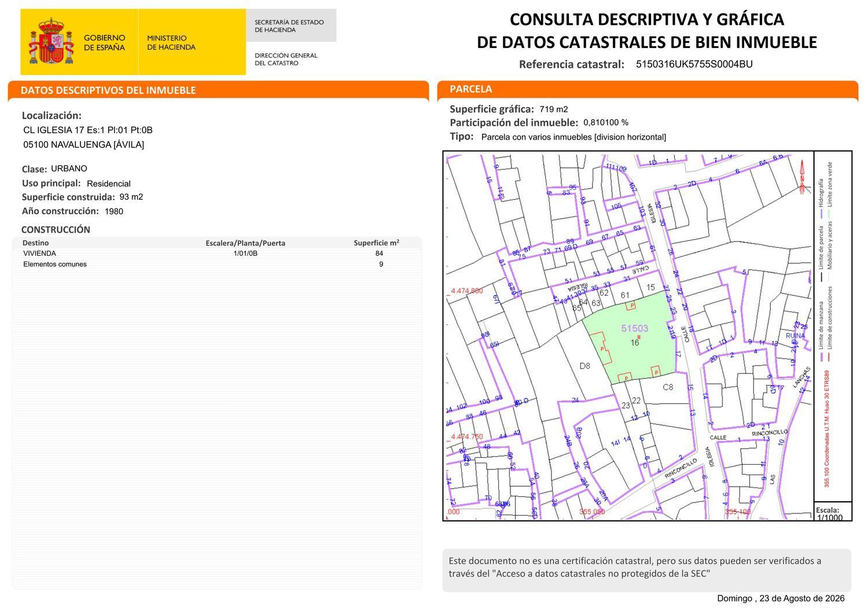Click the Escalera/Planta/Puerta column header
The image size is (868, 613).
tap(245, 243)
